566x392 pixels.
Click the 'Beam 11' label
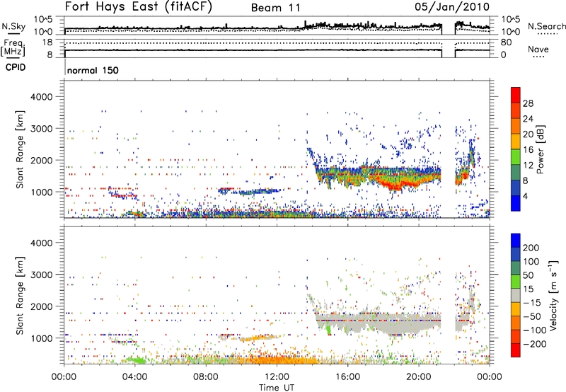point(275,8)
